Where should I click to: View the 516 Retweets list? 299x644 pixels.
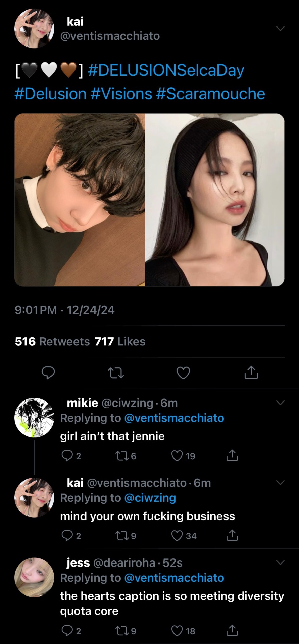coord(52,341)
